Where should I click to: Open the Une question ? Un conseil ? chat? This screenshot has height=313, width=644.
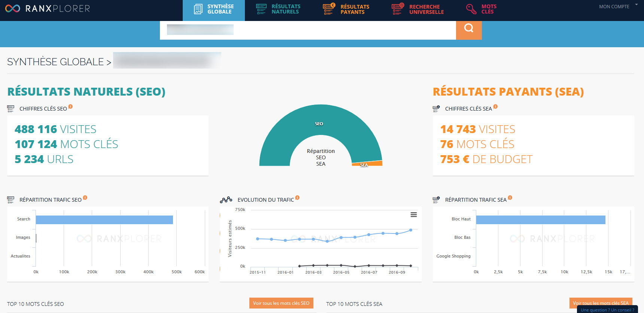click(607, 310)
